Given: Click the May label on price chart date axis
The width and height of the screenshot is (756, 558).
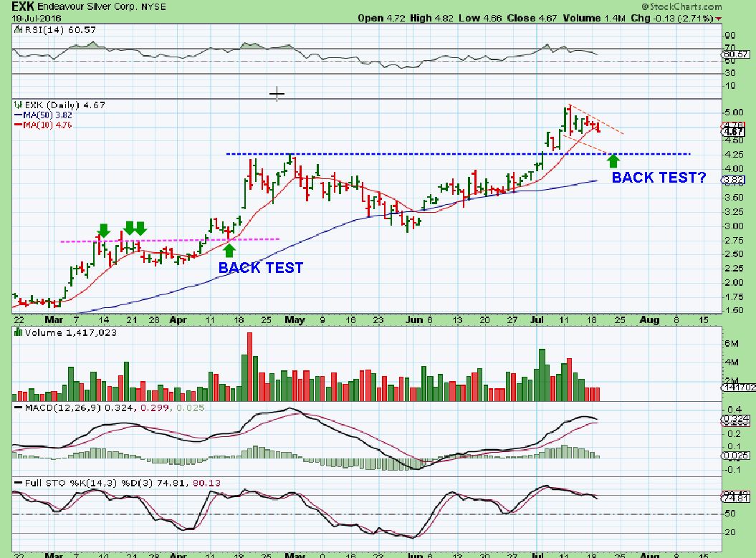Looking at the screenshot, I should coord(295,320).
